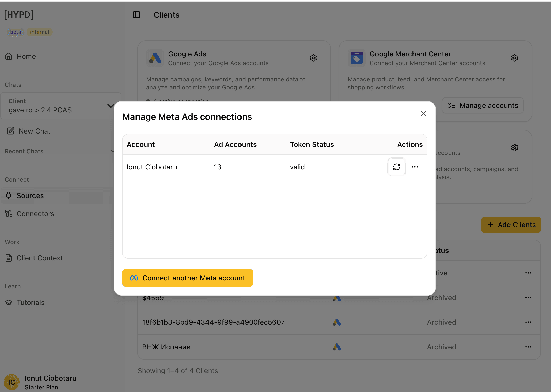Click the Client Context document icon

(x=9, y=258)
